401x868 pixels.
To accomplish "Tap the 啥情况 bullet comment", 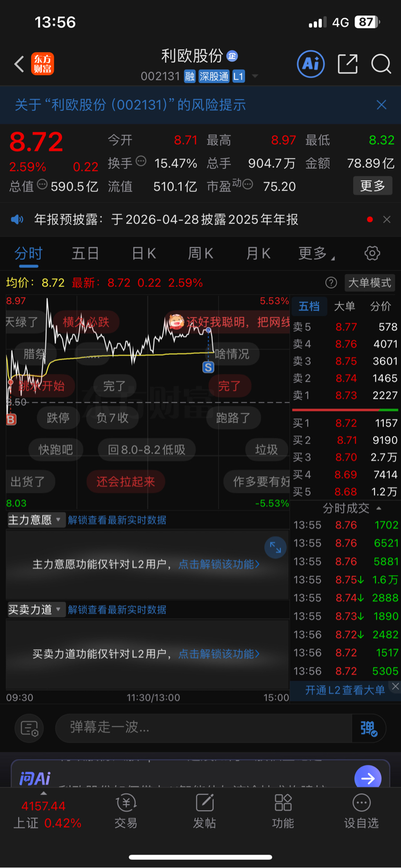I will pyautogui.click(x=232, y=354).
